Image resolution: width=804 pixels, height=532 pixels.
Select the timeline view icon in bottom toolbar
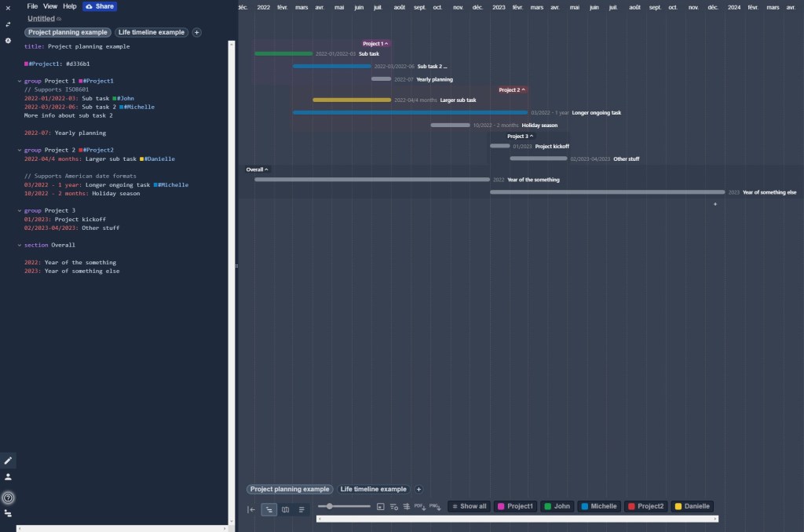[269, 509]
